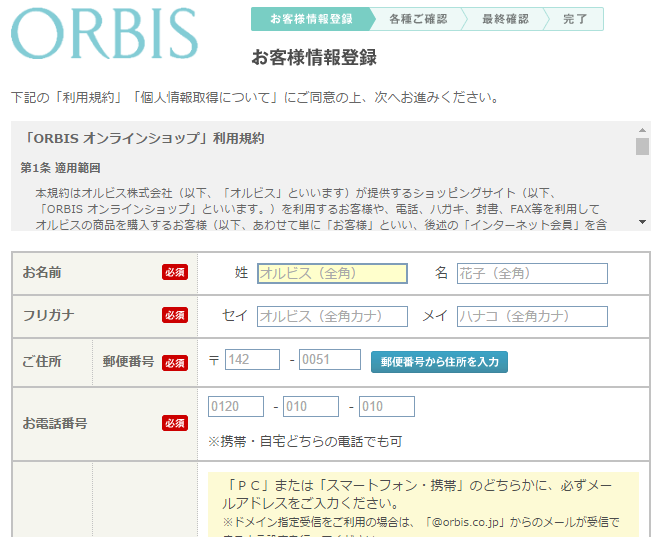Image resolution: width=665 pixels, height=537 pixels.
Task: Click the second postal code field 0051
Action: (330, 360)
